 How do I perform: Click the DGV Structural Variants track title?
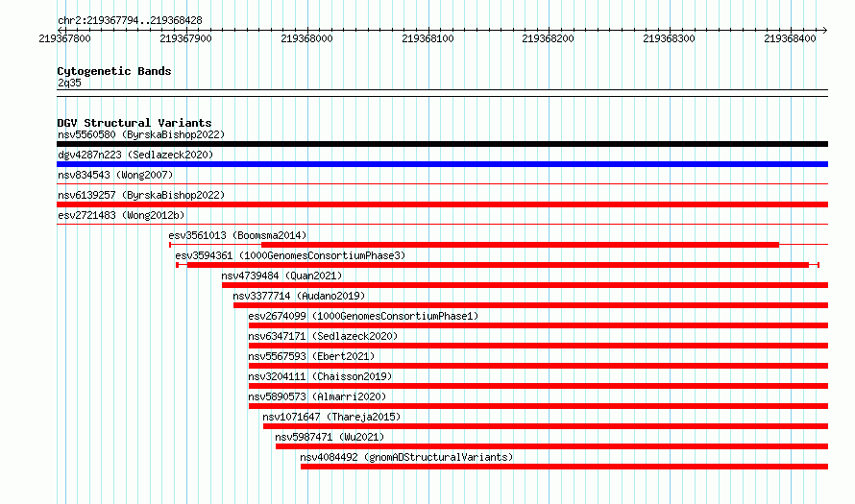(x=134, y=123)
